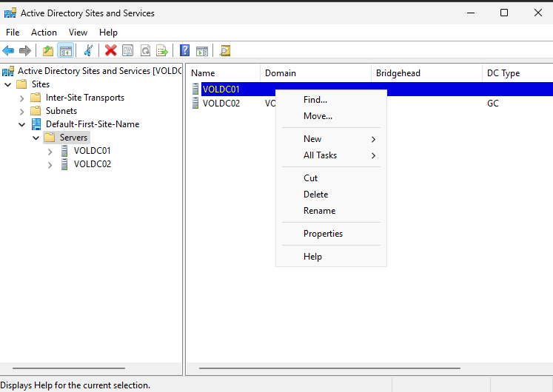Click the Back arrow toolbar icon
553x392 pixels.
point(9,50)
